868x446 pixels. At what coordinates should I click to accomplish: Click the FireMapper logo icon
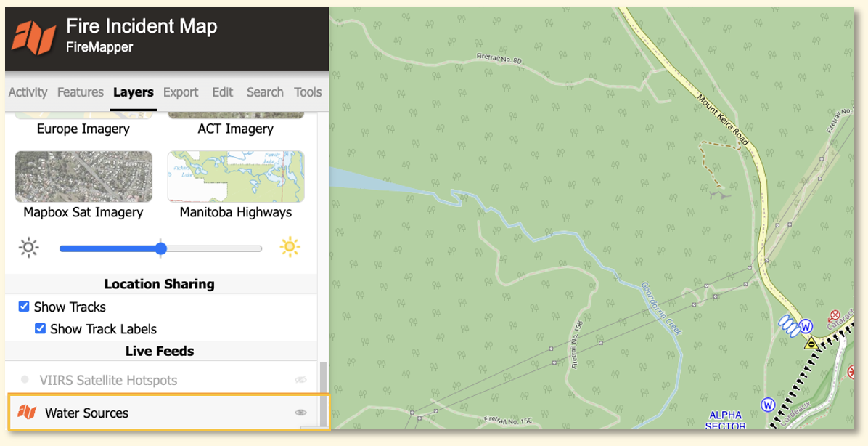(x=34, y=38)
